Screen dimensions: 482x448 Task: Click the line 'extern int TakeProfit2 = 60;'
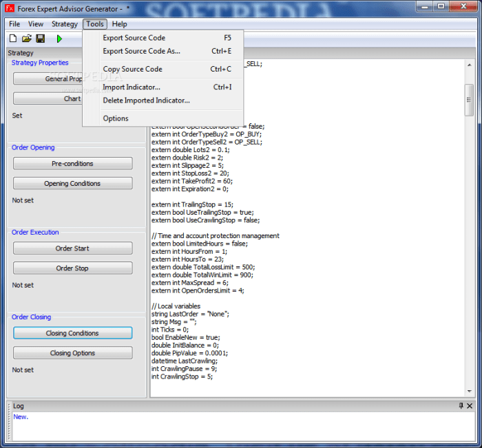click(192, 181)
